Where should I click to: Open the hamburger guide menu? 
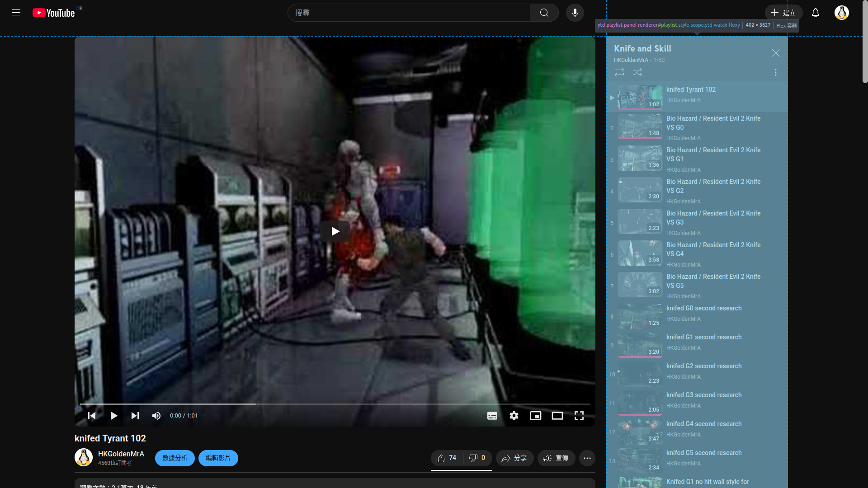pyautogui.click(x=16, y=13)
